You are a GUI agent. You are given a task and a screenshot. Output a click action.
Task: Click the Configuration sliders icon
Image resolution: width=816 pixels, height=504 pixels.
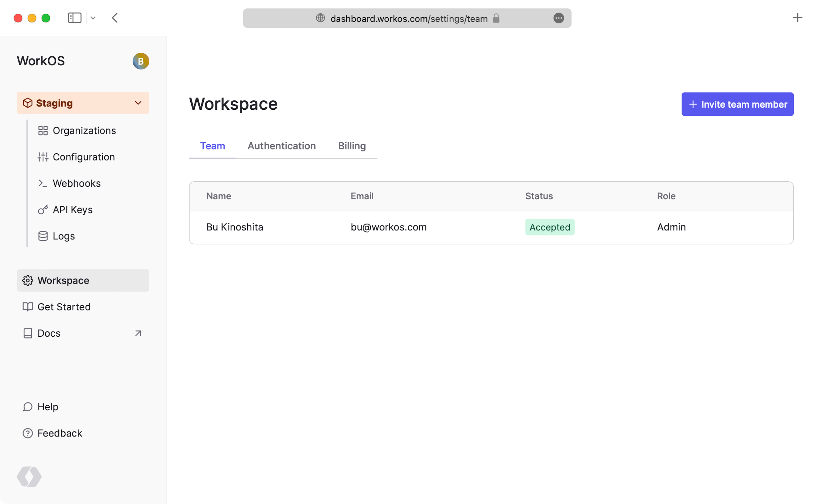(x=43, y=157)
